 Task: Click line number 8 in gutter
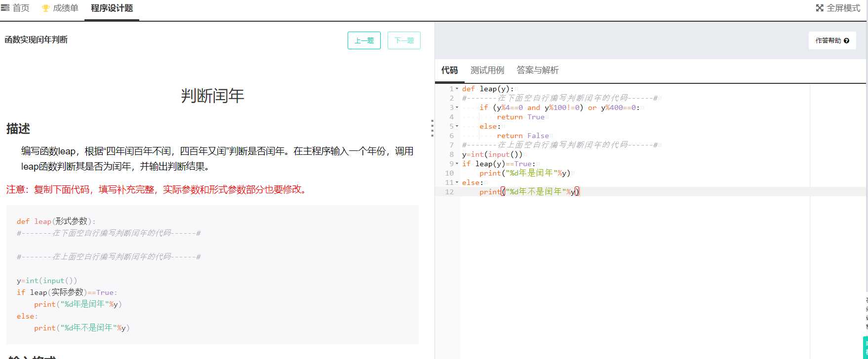point(451,154)
